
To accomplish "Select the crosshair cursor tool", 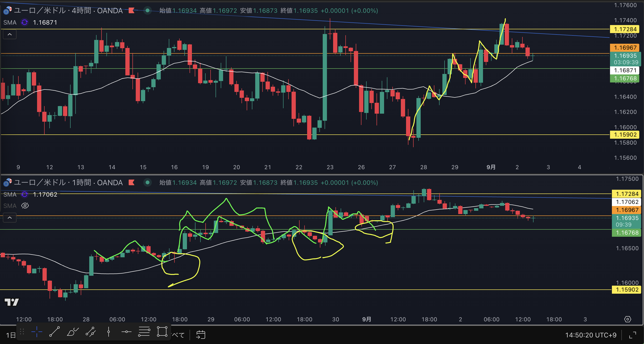I will point(37,332).
